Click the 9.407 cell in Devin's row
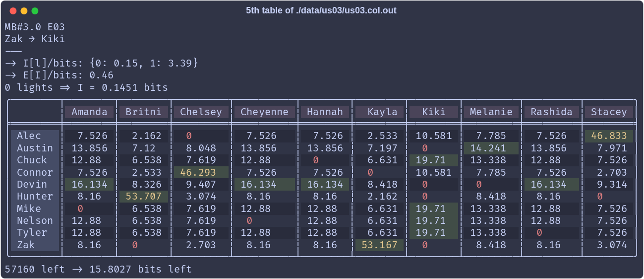 tap(201, 185)
